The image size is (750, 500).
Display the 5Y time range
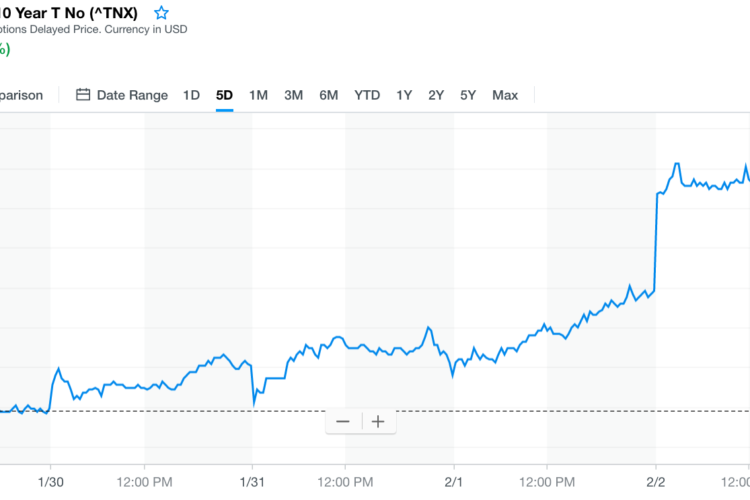[x=468, y=95]
